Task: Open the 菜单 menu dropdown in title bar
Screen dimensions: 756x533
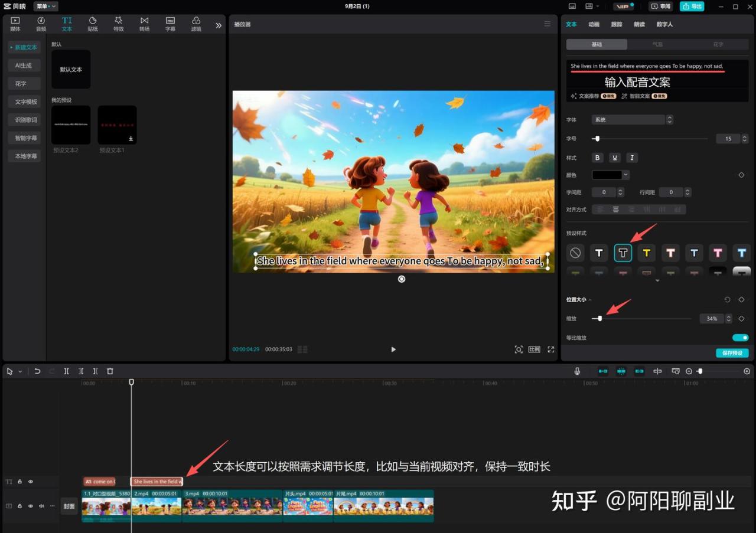Action: [45, 6]
